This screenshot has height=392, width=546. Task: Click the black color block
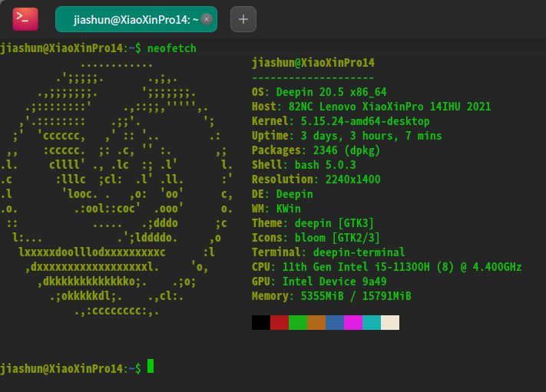pyautogui.click(x=261, y=322)
